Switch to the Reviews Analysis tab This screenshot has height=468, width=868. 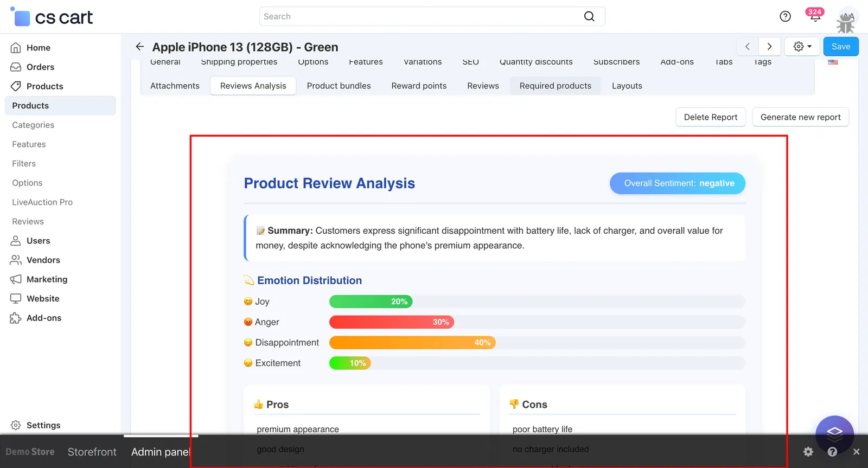point(253,86)
